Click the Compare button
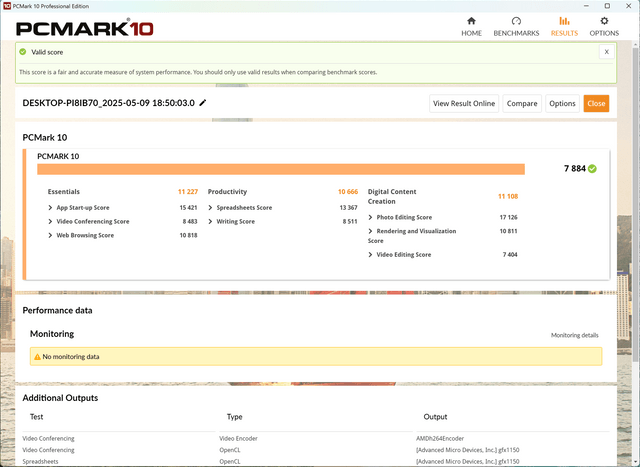Screen dimensions: 640x467 pos(522,103)
